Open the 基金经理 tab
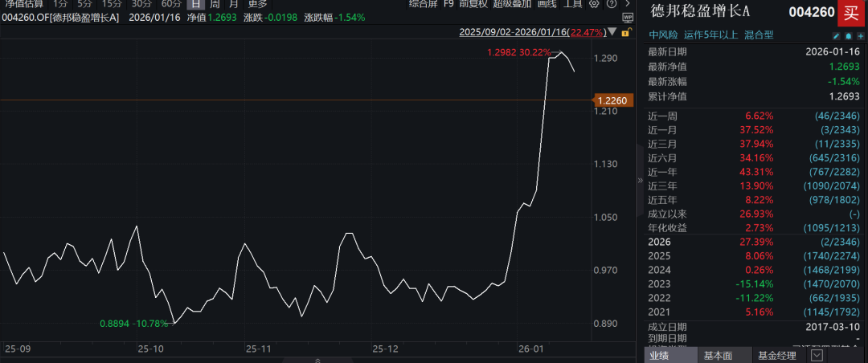This screenshot has width=868, height=363. [776, 355]
